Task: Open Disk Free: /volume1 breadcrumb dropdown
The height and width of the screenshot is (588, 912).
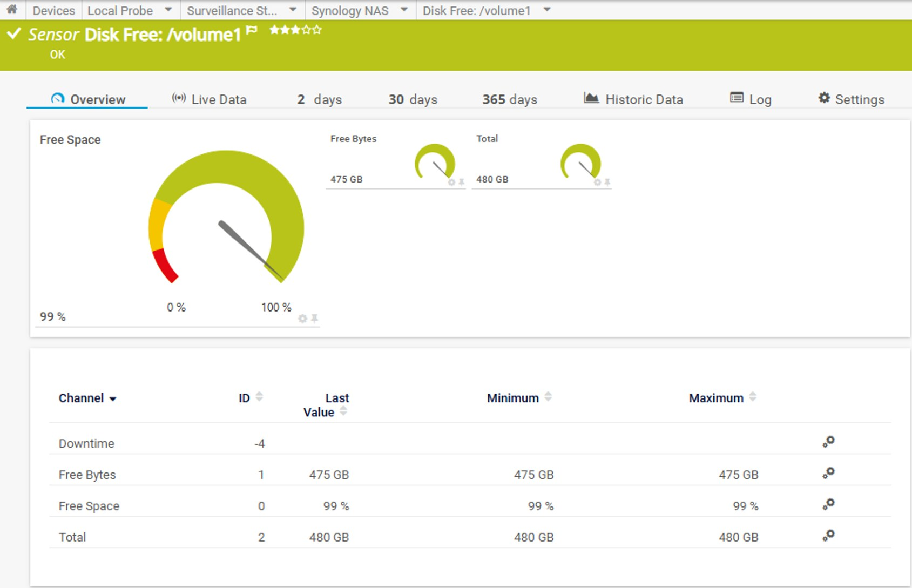Action: point(547,10)
